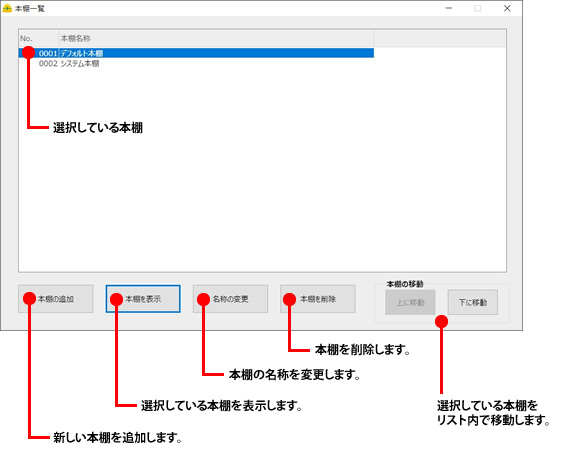Close the 本棚一覧 dialog
The image size is (578, 466).
pyautogui.click(x=507, y=8)
